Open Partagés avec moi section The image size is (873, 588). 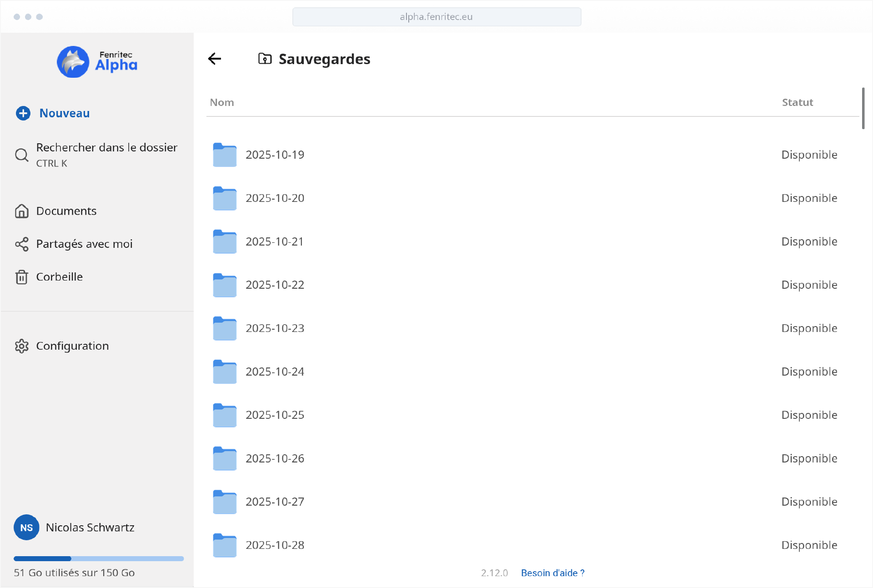pyautogui.click(x=84, y=244)
